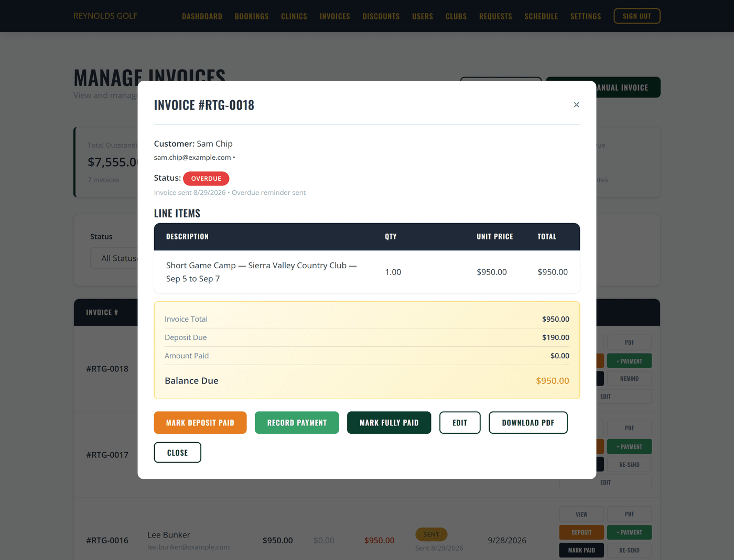Mark invoice RTG-0018 as fully paid
This screenshot has width=734, height=560.
click(389, 423)
